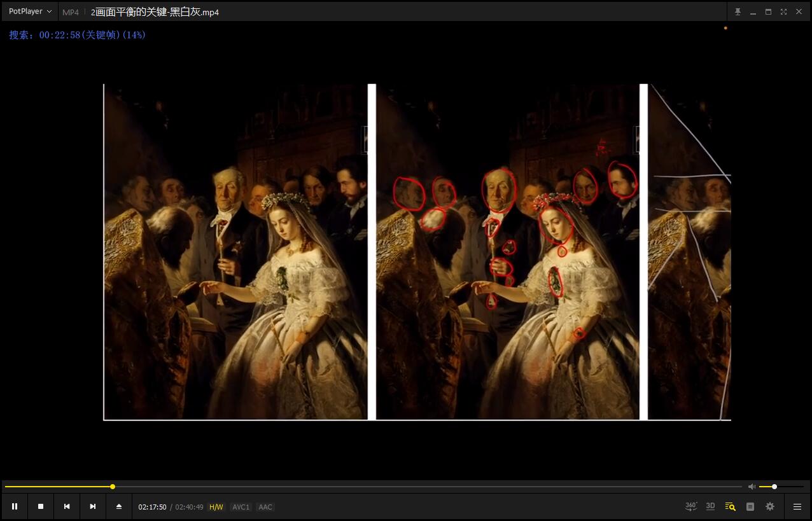The width and height of the screenshot is (812, 521).
Task: Skip to the previous file
Action: 67,506
